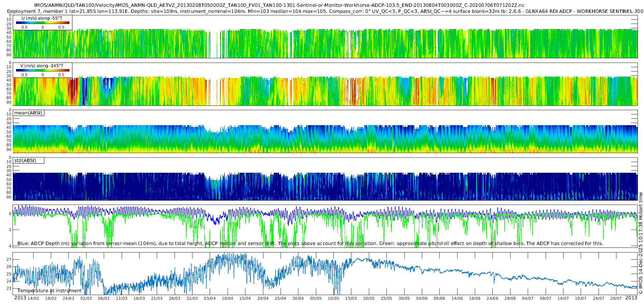Image resolution: width=644 pixels, height=304 pixels.
Task: Click the IMOS copyright timestamp on right edge
Action: [x=640, y=243]
